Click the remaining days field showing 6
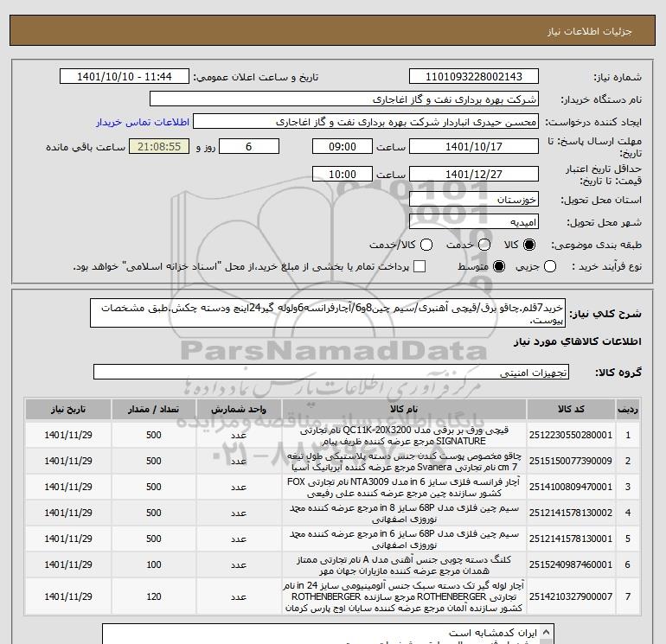The width and height of the screenshot is (666, 644). [249, 146]
